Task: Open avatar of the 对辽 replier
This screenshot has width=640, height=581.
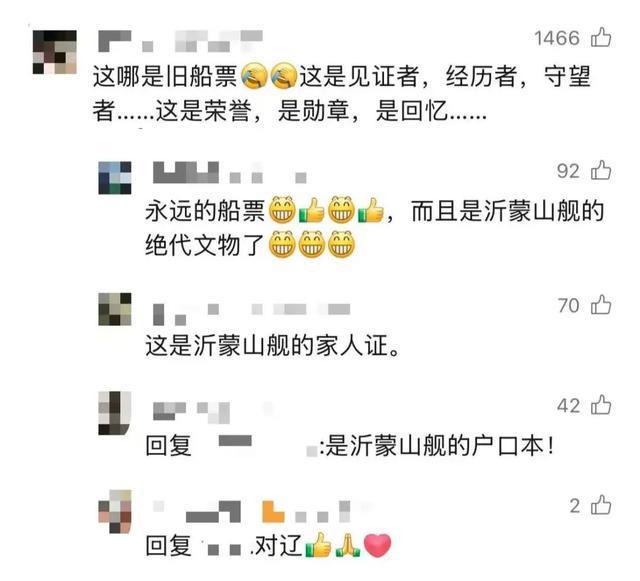Action: (x=115, y=512)
